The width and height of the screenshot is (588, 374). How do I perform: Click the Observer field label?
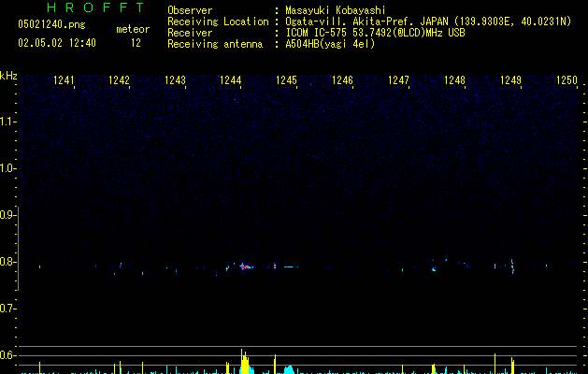click(190, 10)
